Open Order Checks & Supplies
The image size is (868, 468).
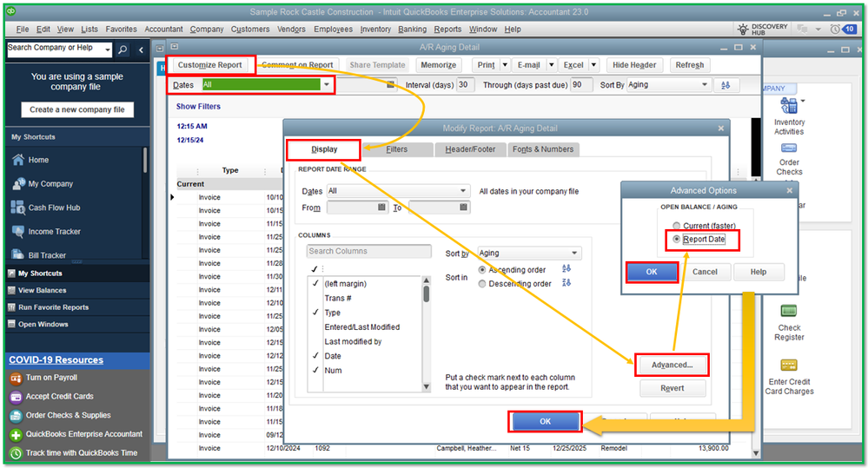pyautogui.click(x=68, y=415)
